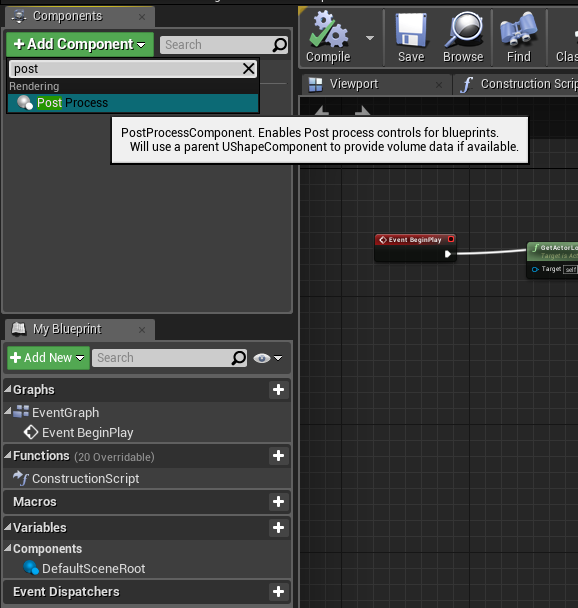
Task: Collapse the Functions section
Action: pyautogui.click(x=8, y=456)
